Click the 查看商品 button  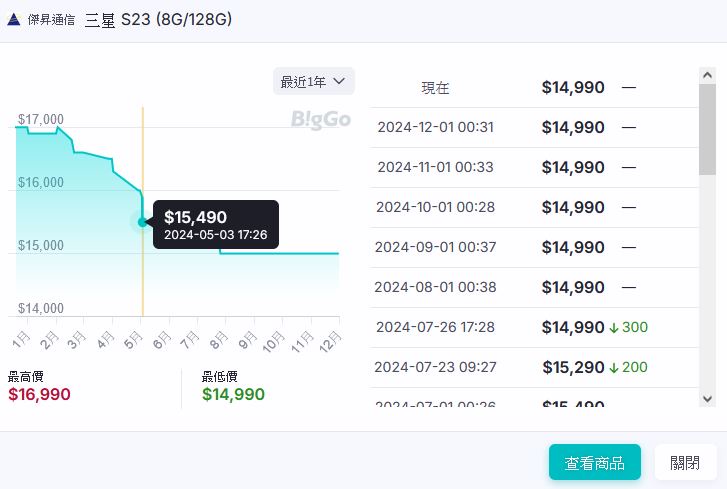click(594, 463)
